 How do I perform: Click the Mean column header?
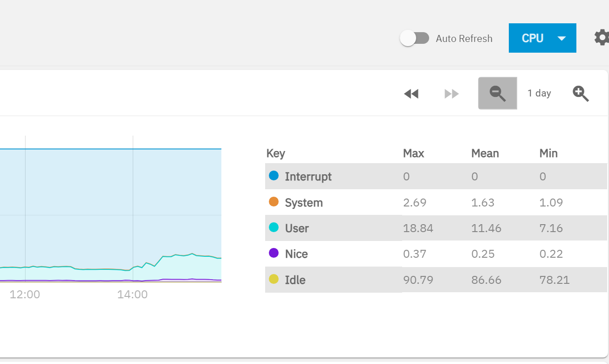pos(485,153)
